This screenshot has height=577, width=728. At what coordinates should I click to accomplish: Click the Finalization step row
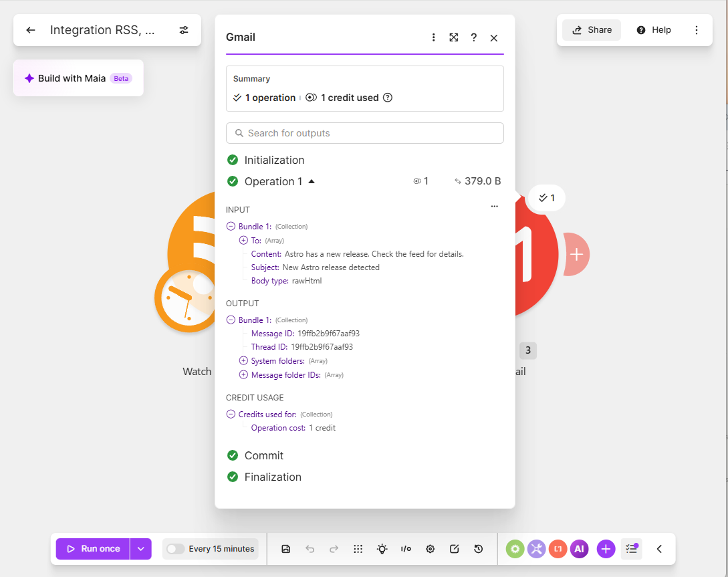point(264,477)
